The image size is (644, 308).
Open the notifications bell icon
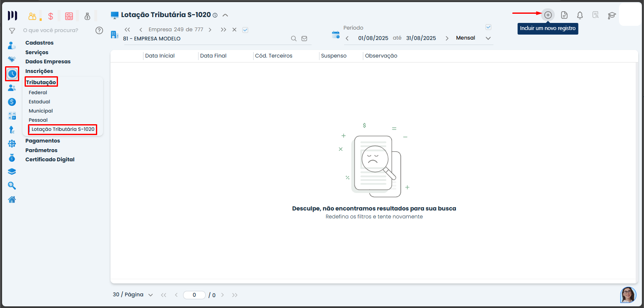point(580,15)
